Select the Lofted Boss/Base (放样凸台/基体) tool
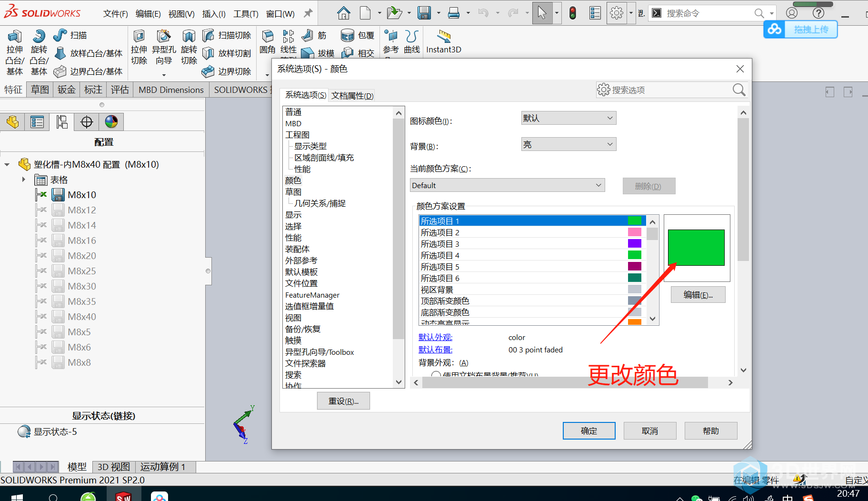 89,53
